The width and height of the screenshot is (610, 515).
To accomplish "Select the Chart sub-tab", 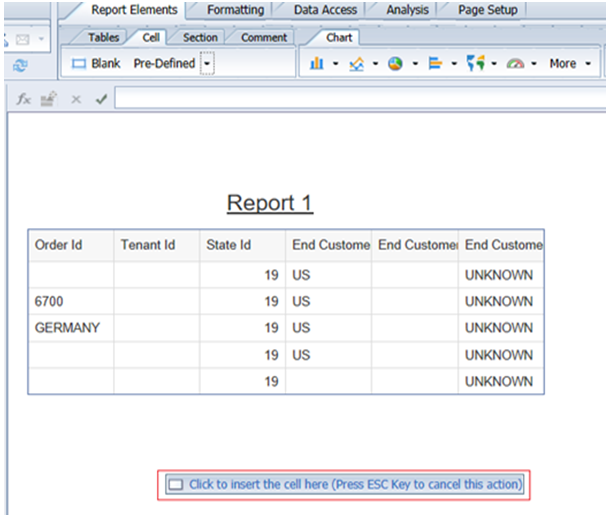I will [x=339, y=37].
